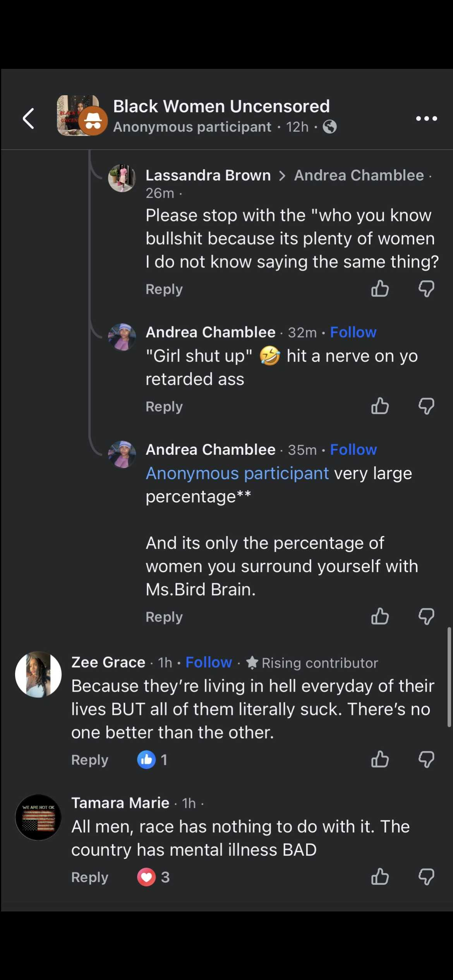Like Tamara Marie's comment

(x=380, y=877)
